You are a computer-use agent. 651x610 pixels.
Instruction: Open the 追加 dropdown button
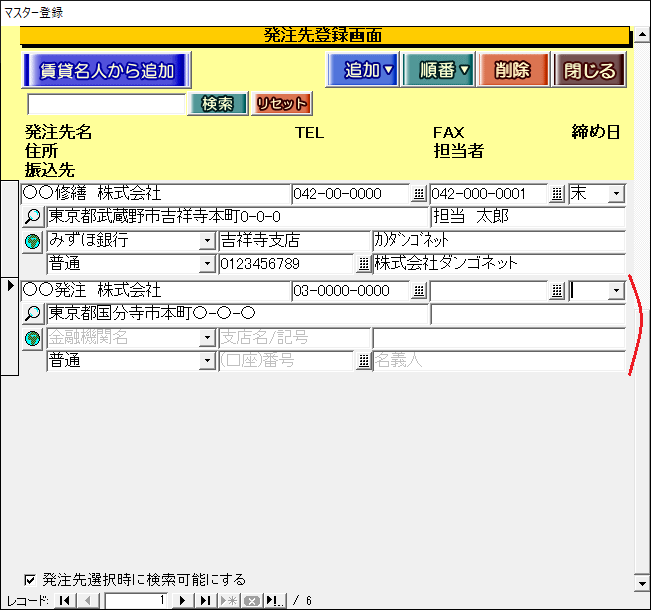click(363, 70)
